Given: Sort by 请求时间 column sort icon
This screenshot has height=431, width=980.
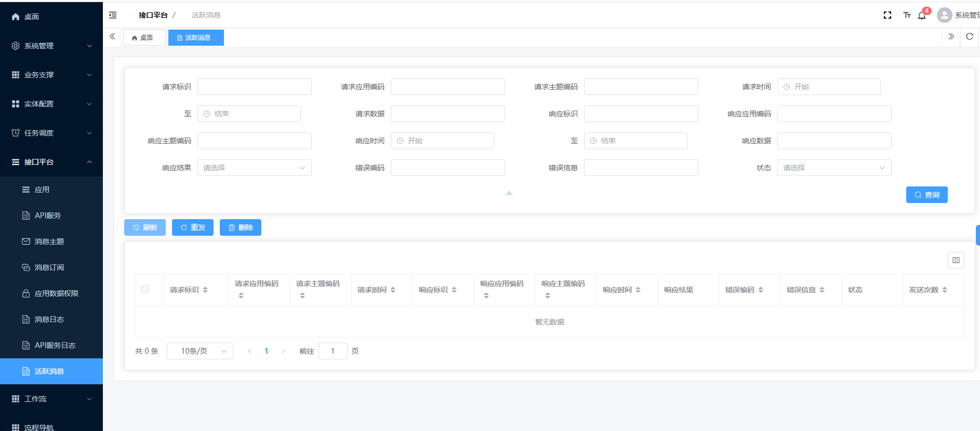Looking at the screenshot, I should click(x=393, y=290).
